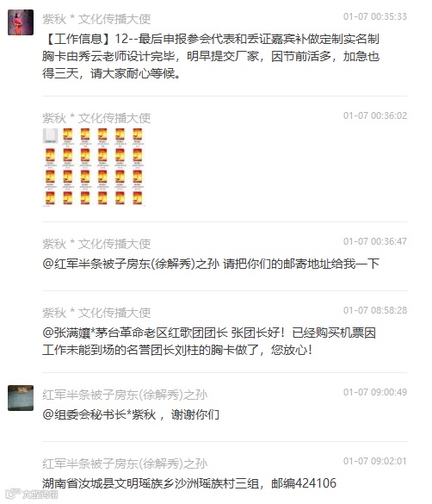Click timestamp 01-07 00:35:33
The height and width of the screenshot is (504, 432).
375,16
